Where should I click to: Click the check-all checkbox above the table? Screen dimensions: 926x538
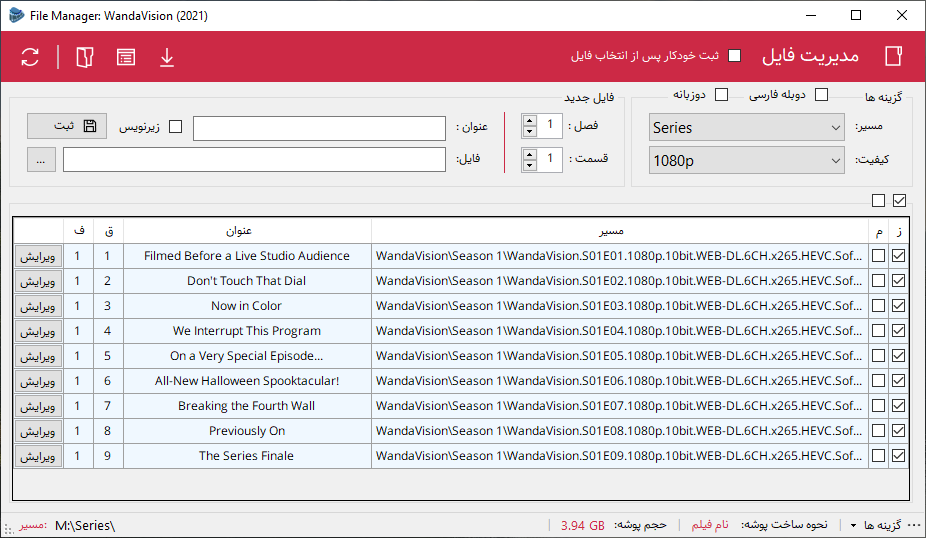pos(899,201)
